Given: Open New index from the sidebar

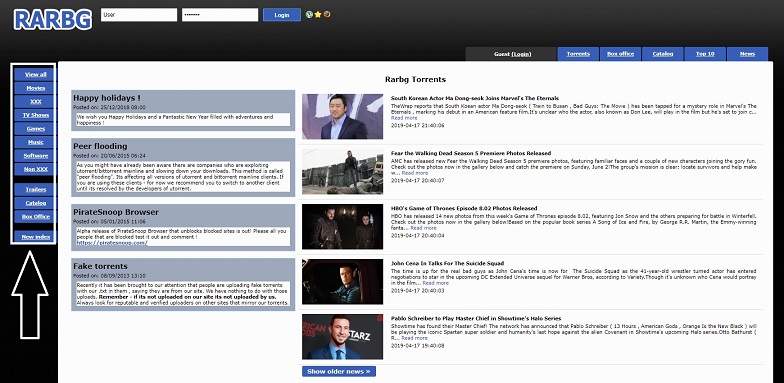Looking at the screenshot, I should point(36,236).
